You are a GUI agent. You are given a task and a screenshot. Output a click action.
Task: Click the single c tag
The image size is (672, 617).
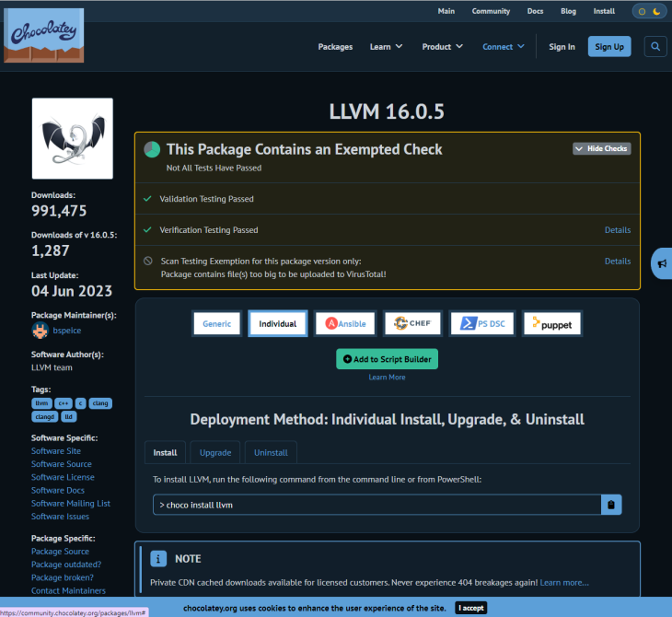tap(81, 403)
